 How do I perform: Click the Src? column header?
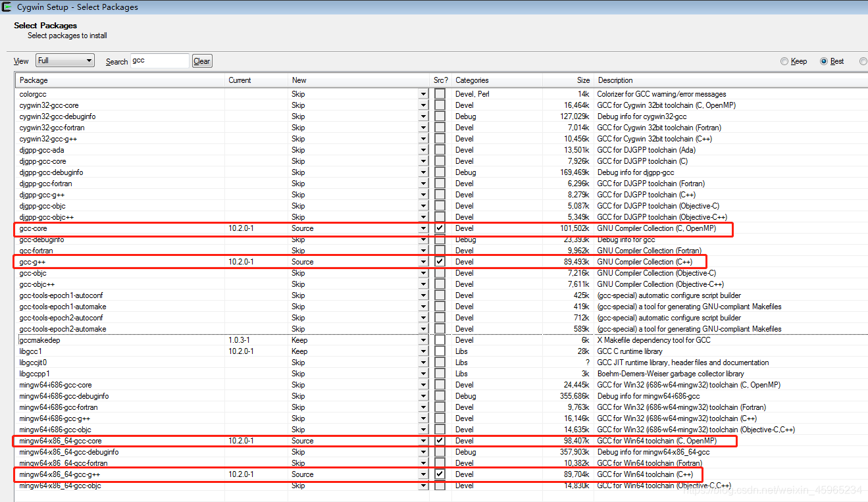coord(441,80)
